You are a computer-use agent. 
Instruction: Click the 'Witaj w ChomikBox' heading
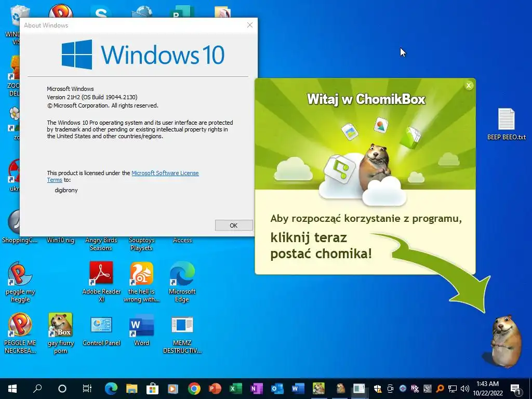[x=366, y=99]
